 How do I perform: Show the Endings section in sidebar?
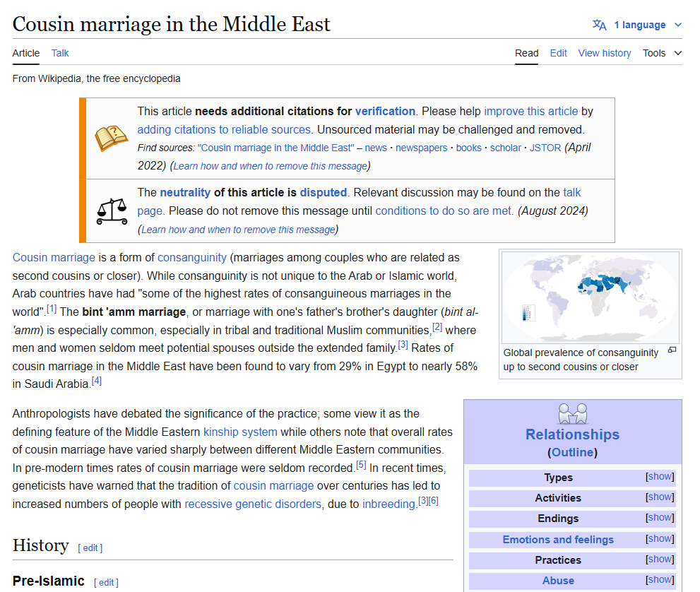coord(660,517)
